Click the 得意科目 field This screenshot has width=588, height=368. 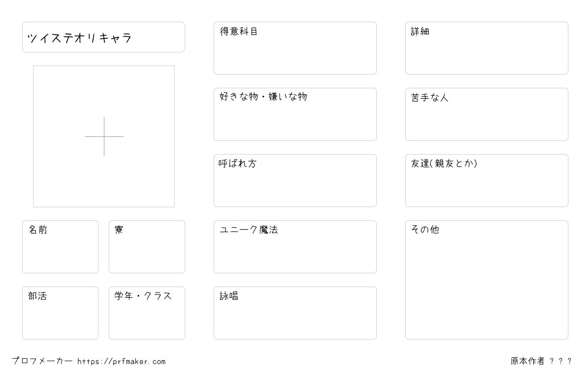pos(295,48)
